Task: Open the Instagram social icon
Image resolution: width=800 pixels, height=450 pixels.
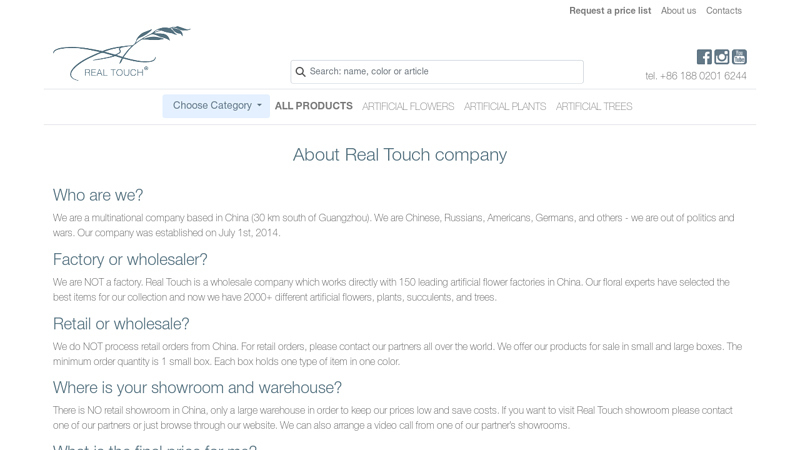Action: [x=721, y=57]
